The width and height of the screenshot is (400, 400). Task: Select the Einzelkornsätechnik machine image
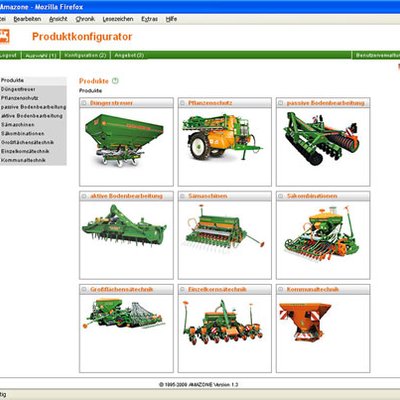click(x=222, y=322)
